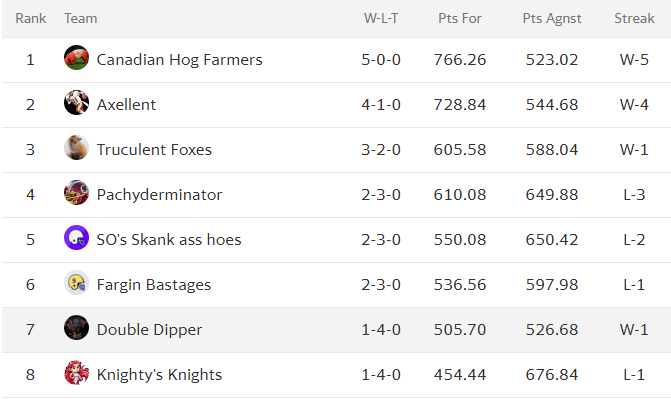Click the Streak column header
This screenshot has width=671, height=399.
pyautogui.click(x=634, y=18)
